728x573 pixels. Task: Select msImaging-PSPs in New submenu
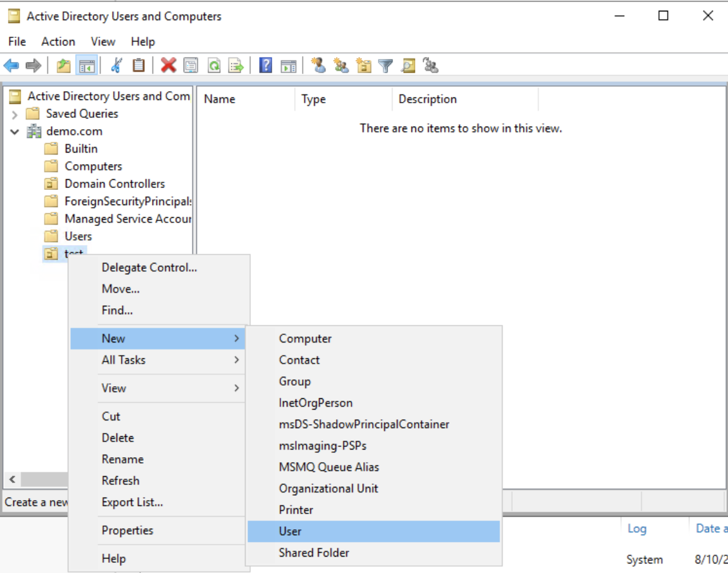coord(373,445)
